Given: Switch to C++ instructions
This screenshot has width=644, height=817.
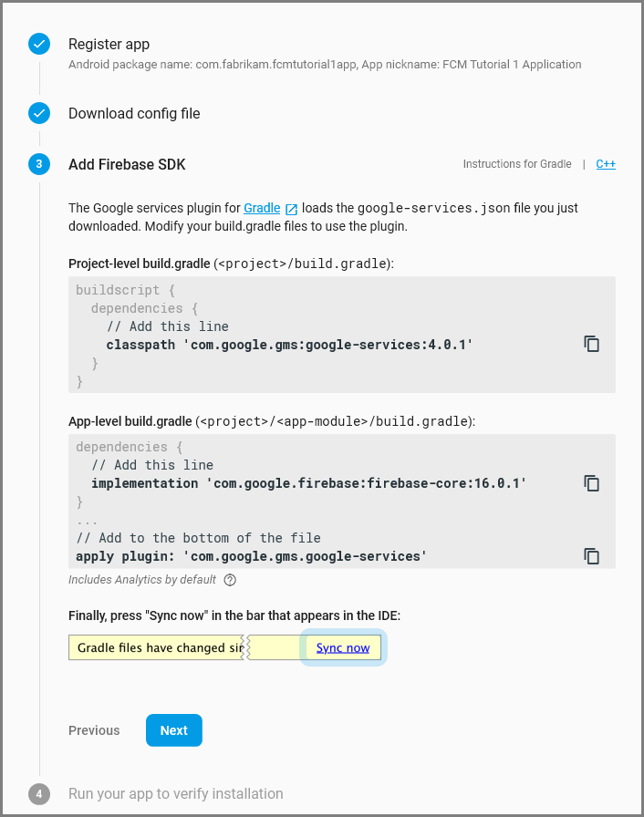Looking at the screenshot, I should [605, 164].
